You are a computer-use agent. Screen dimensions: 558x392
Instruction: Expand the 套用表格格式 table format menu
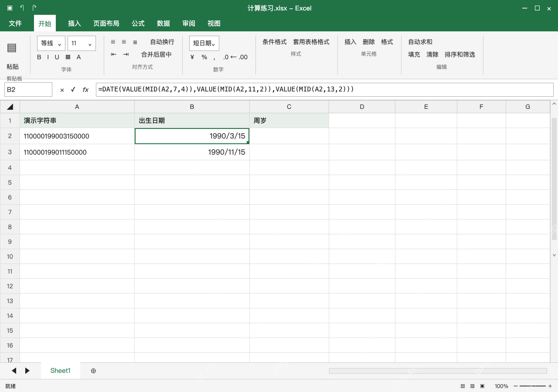tap(311, 42)
